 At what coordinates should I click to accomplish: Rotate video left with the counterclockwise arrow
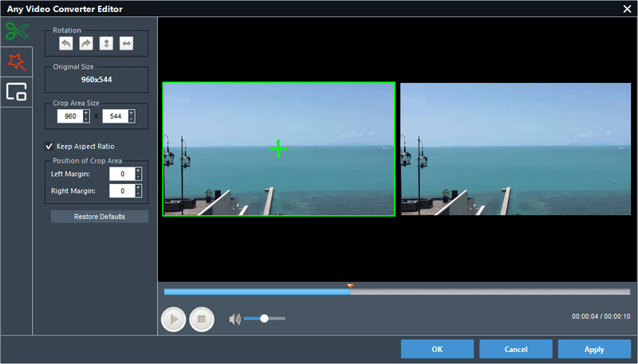65,44
